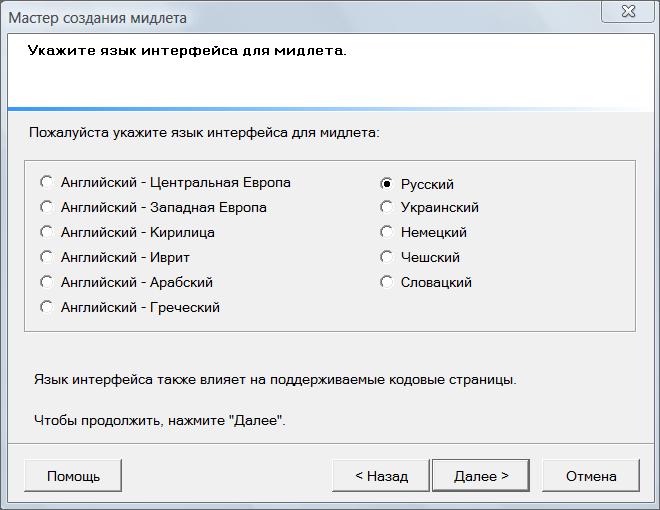
Task: Click the Пожалуйста укажите язык prompt label
Action: [204, 131]
